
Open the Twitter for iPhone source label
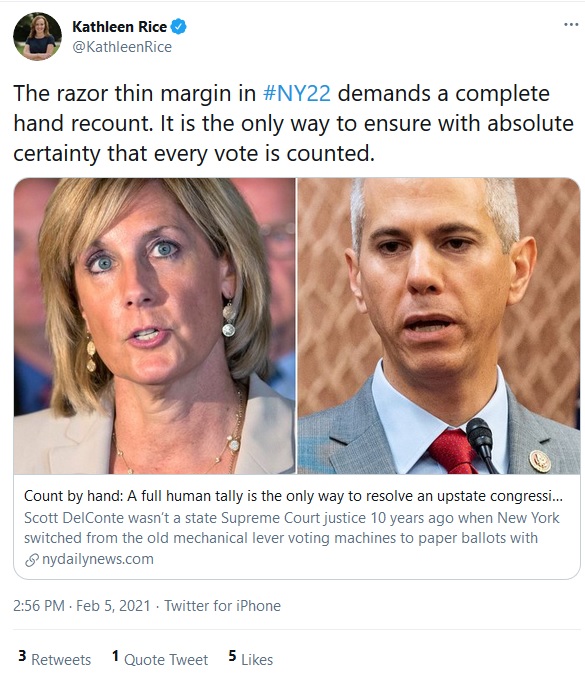point(223,606)
